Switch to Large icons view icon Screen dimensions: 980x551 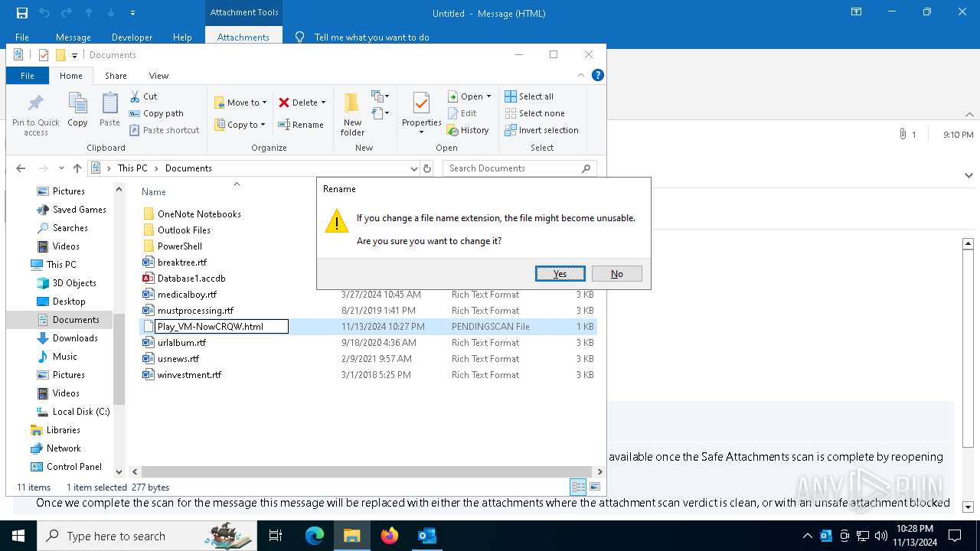pyautogui.click(x=595, y=487)
